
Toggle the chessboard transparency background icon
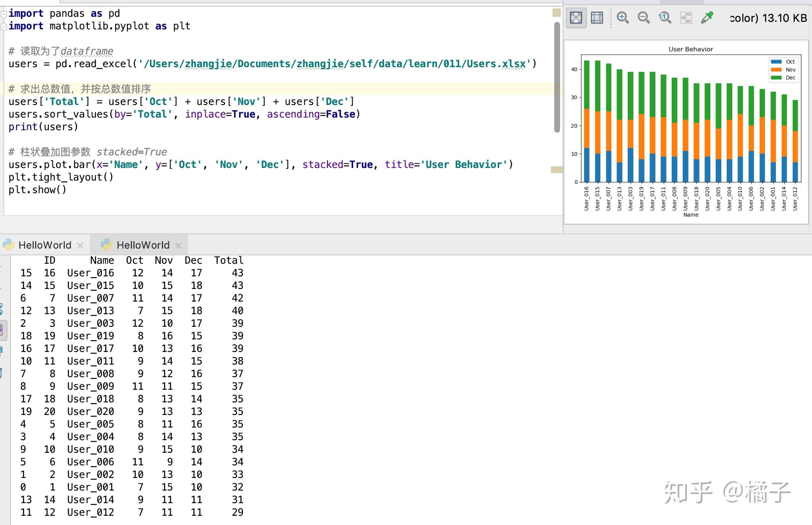(x=576, y=18)
